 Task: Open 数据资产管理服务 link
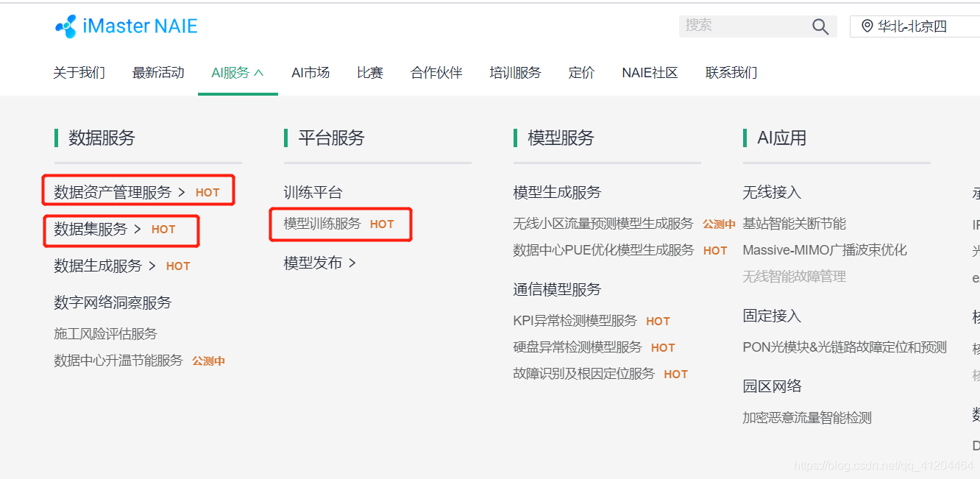113,192
